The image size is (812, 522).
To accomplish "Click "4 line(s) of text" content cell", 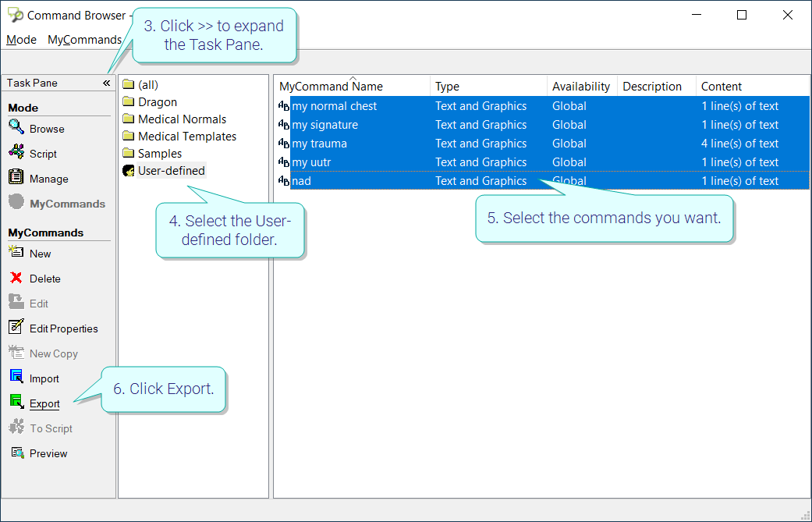I will (740, 144).
